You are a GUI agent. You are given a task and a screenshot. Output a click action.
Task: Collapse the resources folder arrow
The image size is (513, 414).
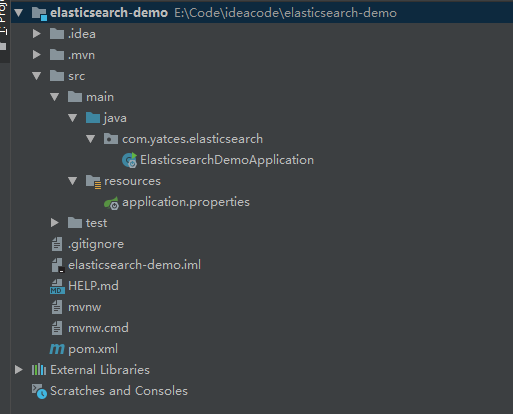coord(73,181)
